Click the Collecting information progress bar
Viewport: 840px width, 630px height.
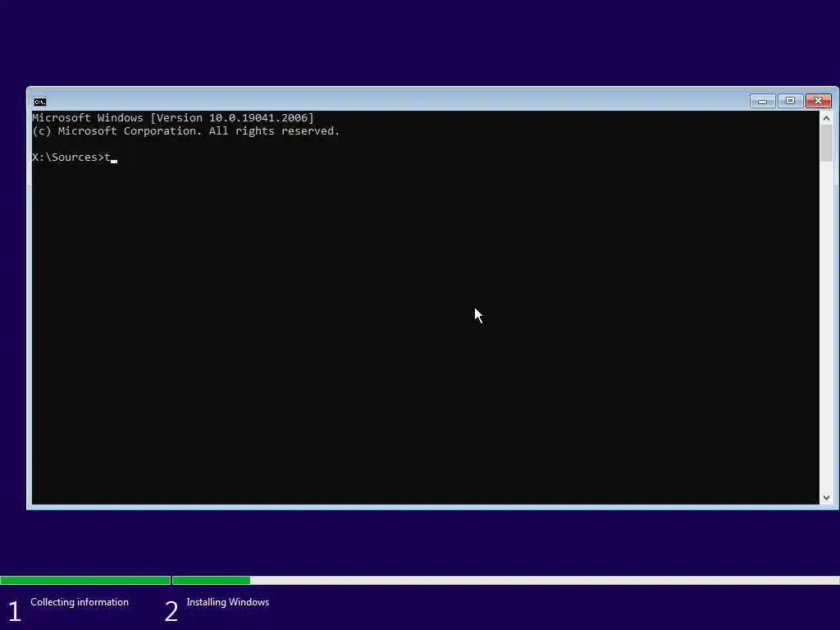[x=85, y=580]
